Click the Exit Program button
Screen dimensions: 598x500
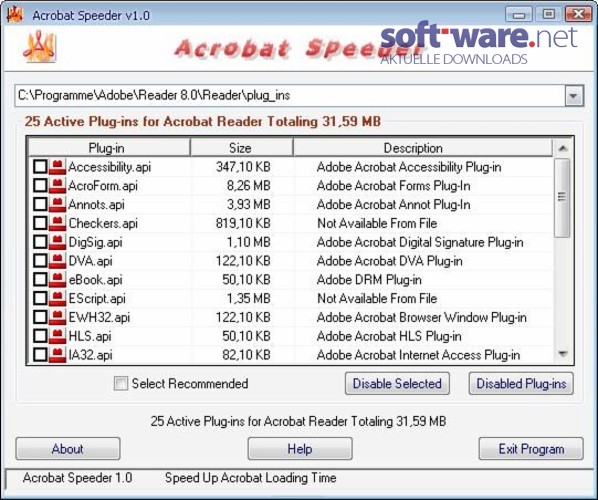tap(531, 449)
